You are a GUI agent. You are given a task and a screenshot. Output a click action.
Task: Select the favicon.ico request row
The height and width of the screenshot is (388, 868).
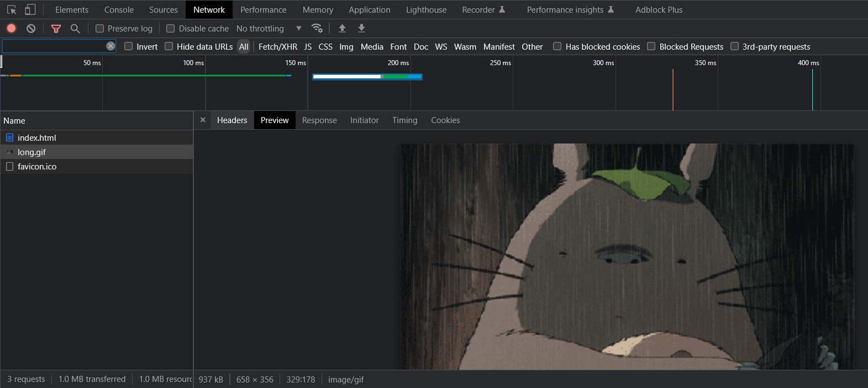coord(97,166)
